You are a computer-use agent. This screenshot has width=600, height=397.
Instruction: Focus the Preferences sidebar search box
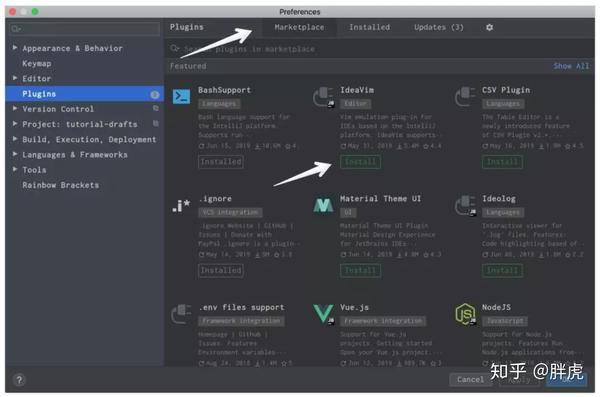point(84,29)
